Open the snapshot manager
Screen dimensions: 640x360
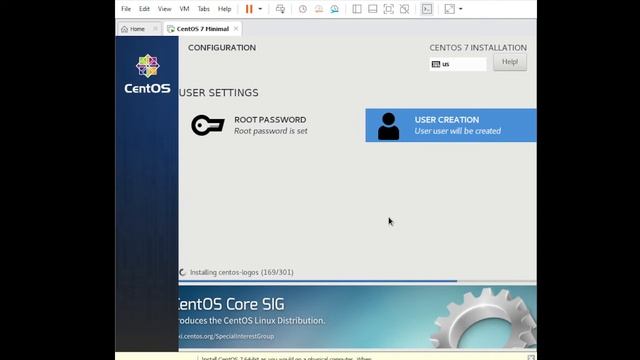tap(335, 9)
